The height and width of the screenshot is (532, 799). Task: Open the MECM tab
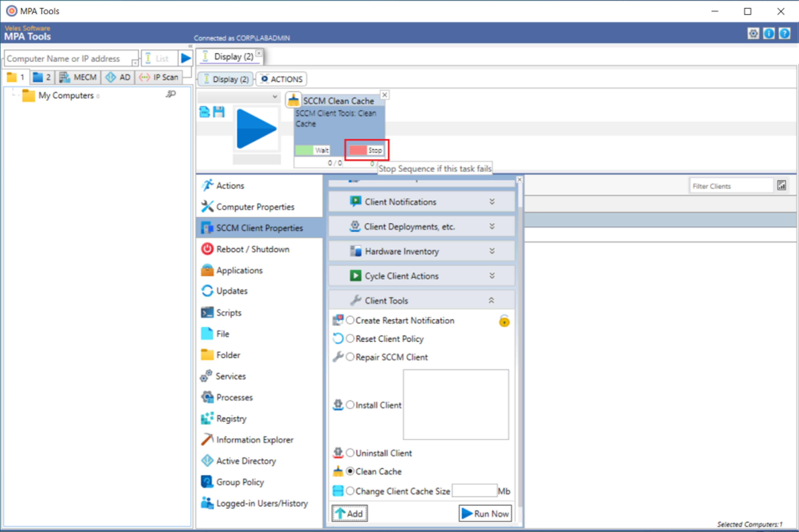click(x=78, y=77)
